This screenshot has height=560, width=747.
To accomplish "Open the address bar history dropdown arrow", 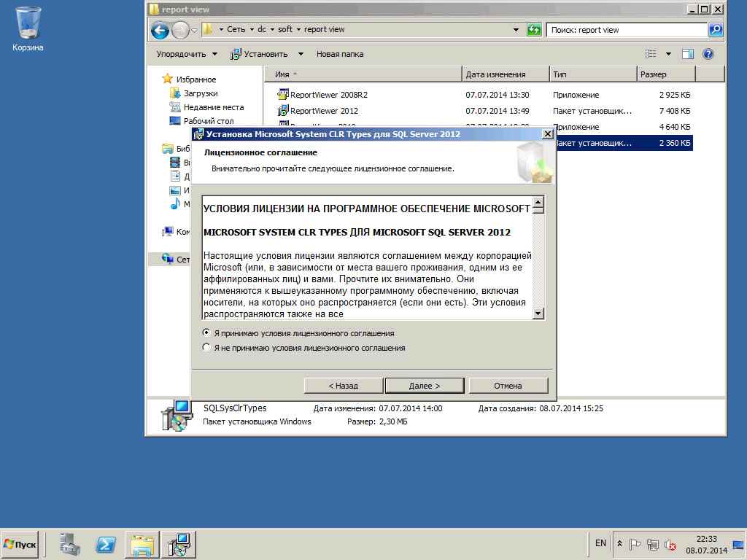I will (x=516, y=29).
